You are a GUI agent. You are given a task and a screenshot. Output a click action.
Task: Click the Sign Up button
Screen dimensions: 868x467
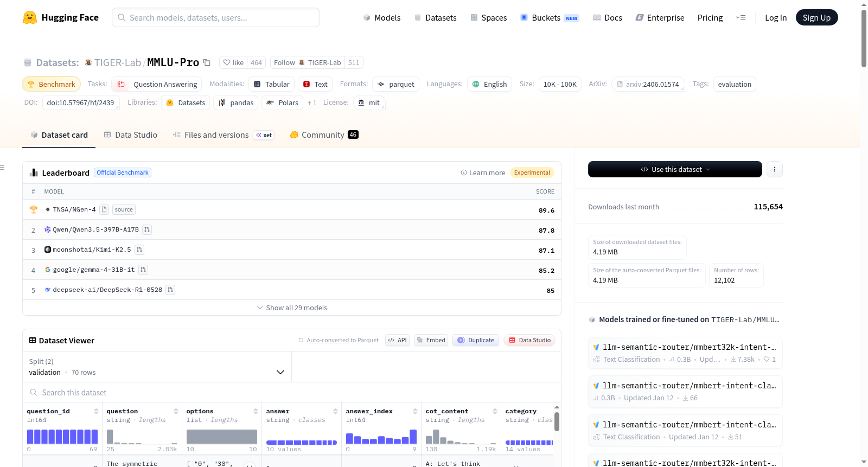tap(816, 17)
